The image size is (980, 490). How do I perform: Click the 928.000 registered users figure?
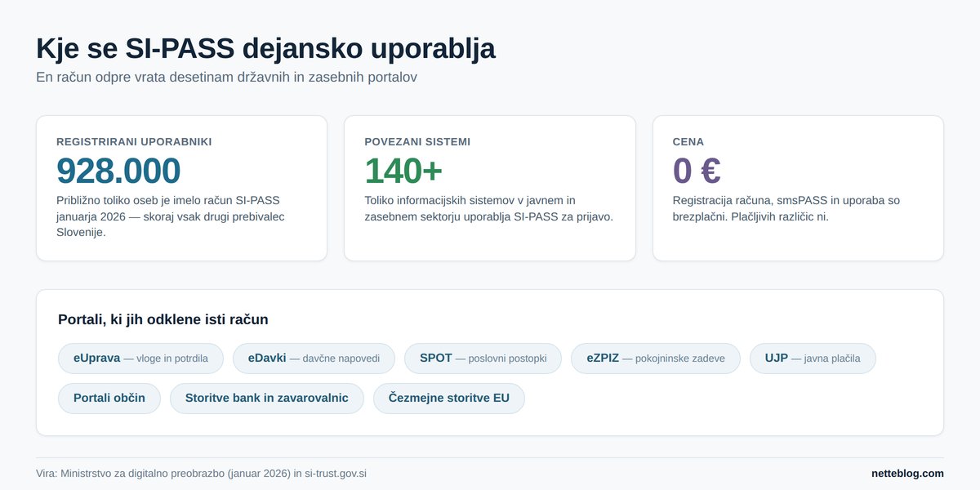pyautogui.click(x=118, y=171)
